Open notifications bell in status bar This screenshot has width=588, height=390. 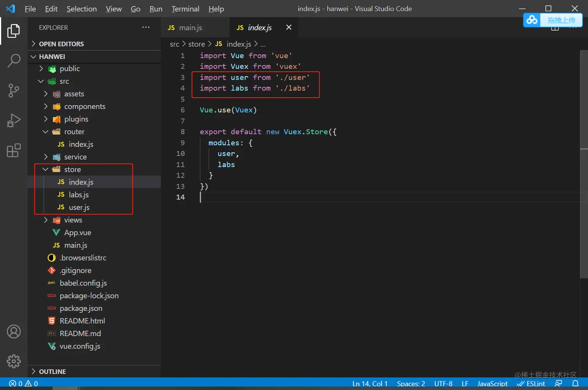576,384
